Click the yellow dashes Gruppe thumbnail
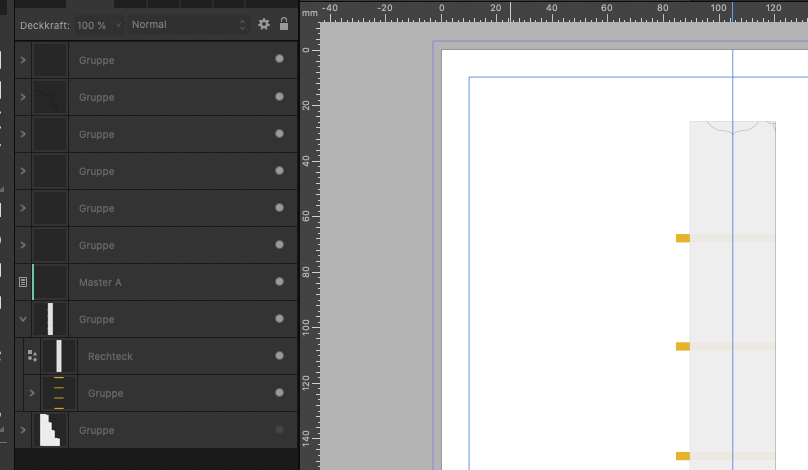The width and height of the screenshot is (808, 470). pos(59,393)
